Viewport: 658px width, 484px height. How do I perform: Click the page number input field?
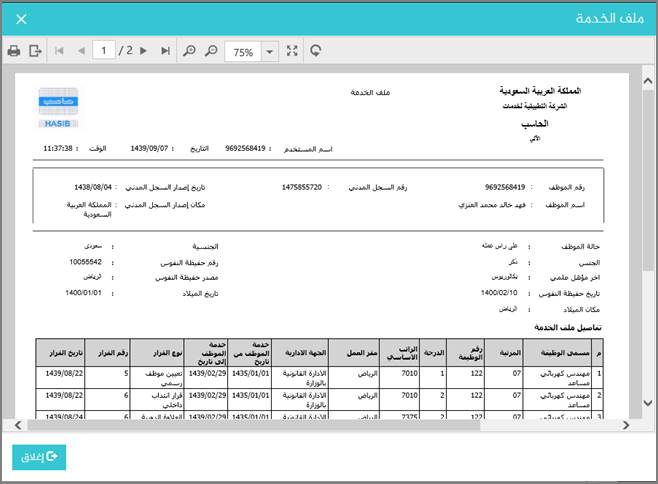coord(104,51)
